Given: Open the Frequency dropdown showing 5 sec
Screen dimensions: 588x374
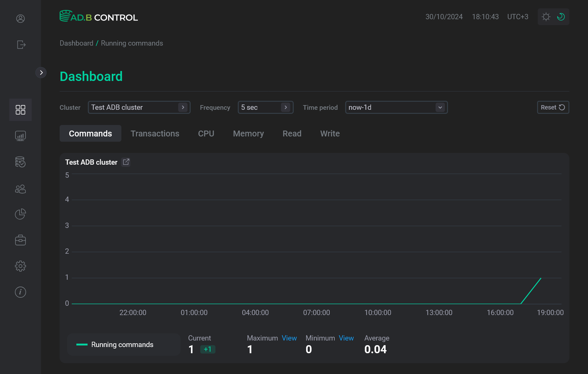Looking at the screenshot, I should (x=266, y=107).
